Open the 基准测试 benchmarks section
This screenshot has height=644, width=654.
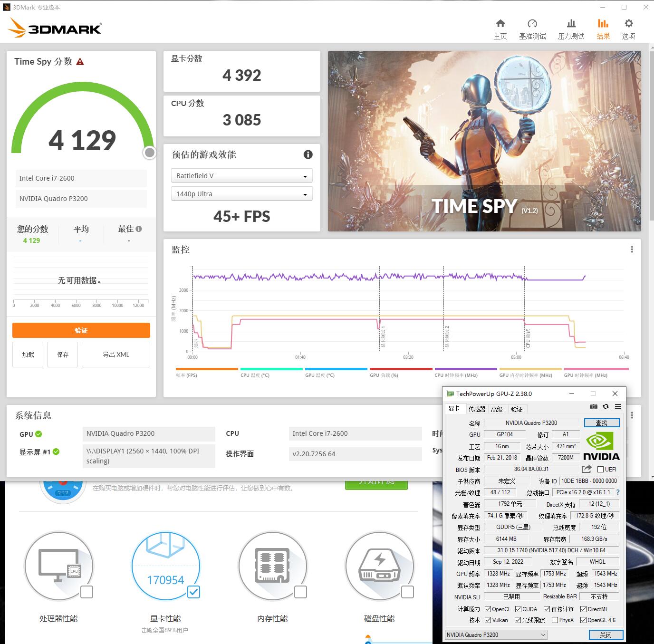pos(532,29)
